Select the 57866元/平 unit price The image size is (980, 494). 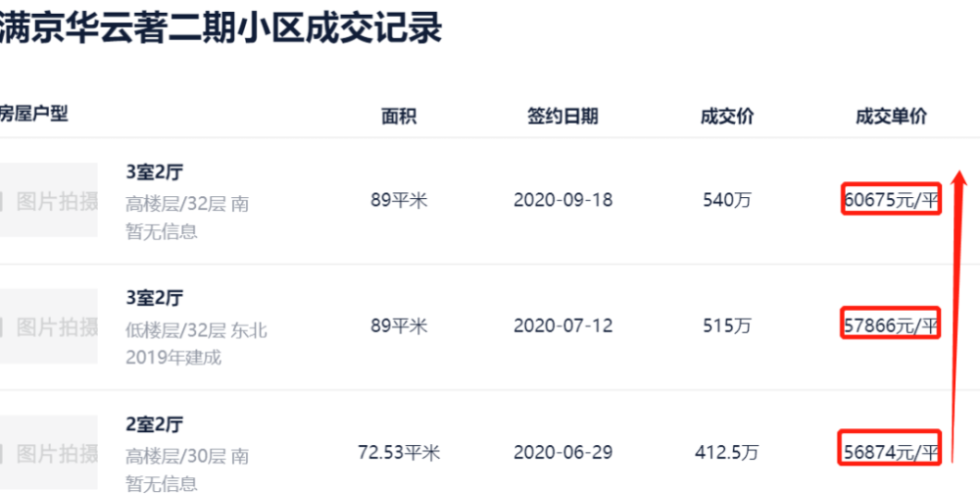(891, 325)
